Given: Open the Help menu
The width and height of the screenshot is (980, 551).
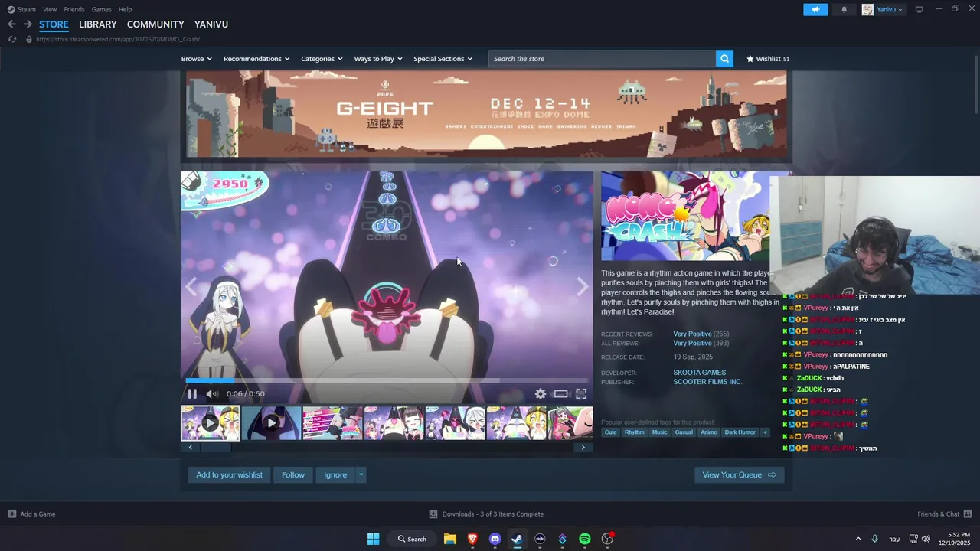Looking at the screenshot, I should (x=125, y=9).
